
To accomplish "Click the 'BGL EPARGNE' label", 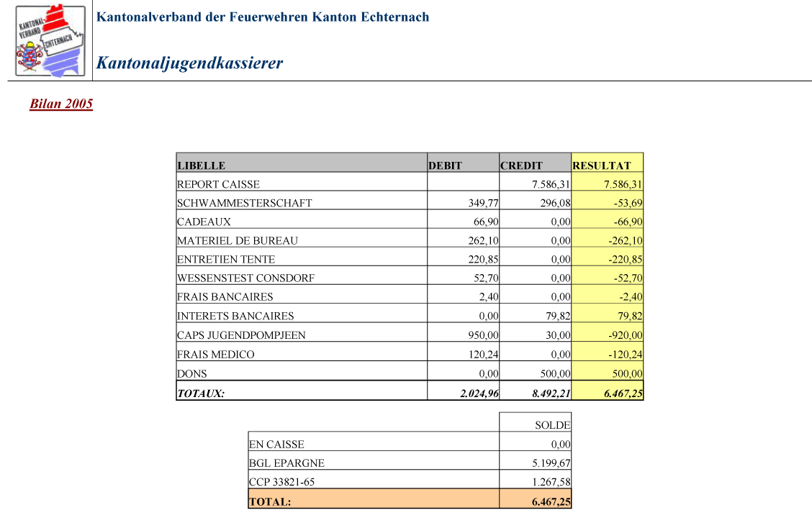I will pyautogui.click(x=287, y=463).
